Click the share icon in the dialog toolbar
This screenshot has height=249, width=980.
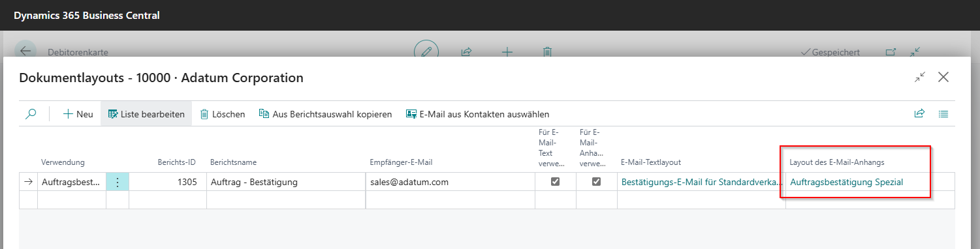(919, 114)
